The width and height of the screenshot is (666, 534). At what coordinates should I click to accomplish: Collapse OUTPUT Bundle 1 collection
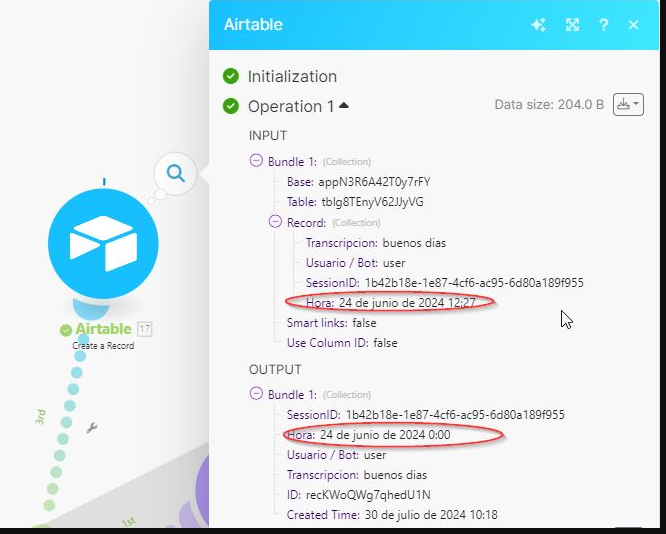pyautogui.click(x=256, y=393)
